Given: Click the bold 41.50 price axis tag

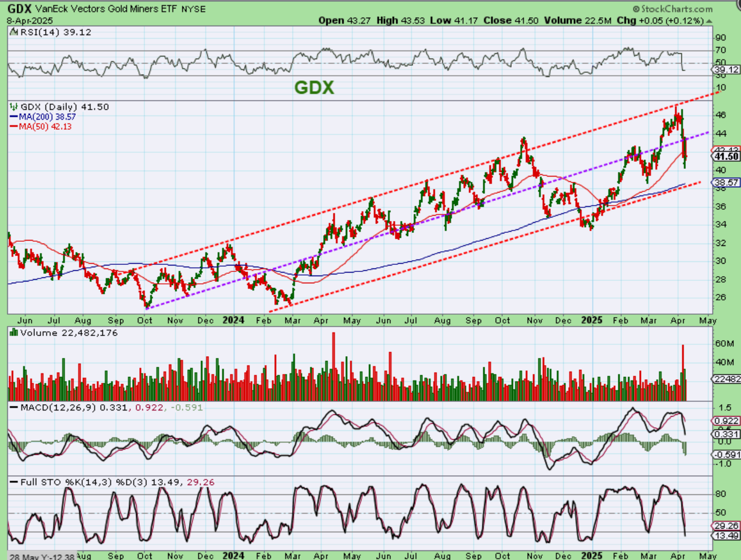Looking at the screenshot, I should point(724,156).
